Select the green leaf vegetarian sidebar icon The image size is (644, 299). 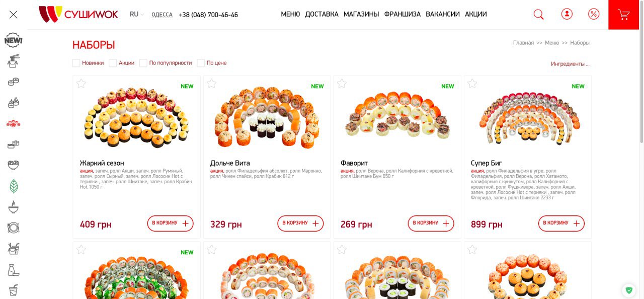click(x=14, y=187)
